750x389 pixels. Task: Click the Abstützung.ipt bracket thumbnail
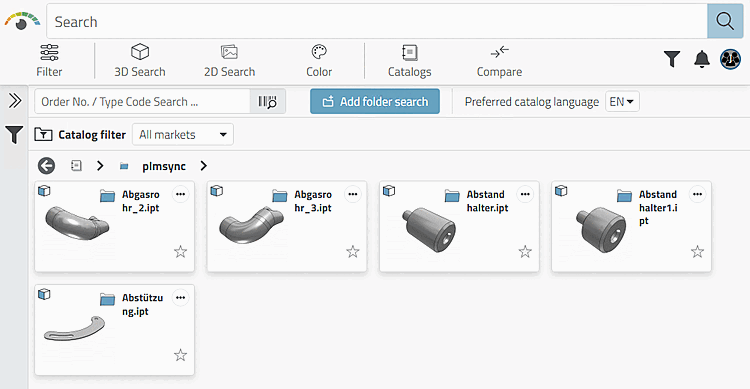(75, 329)
